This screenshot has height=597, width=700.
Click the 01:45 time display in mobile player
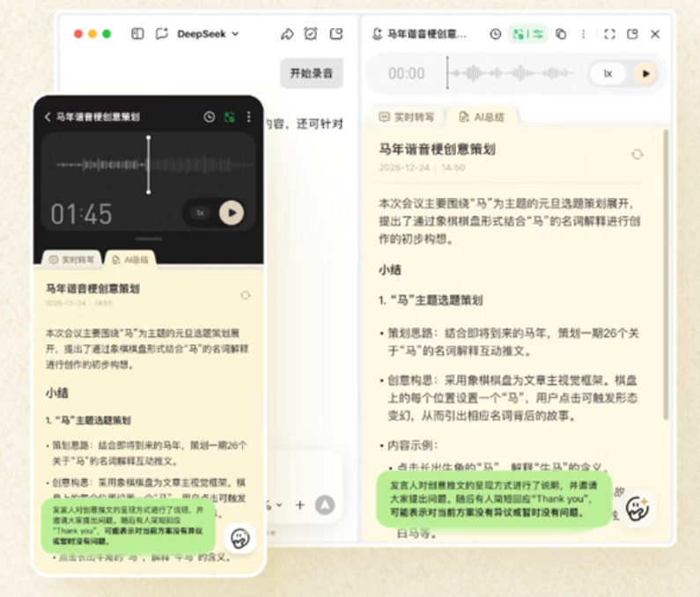(x=81, y=214)
